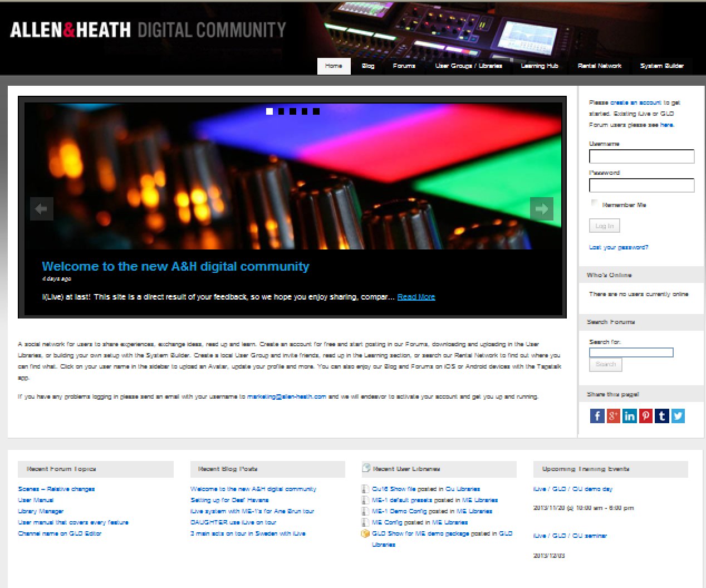The width and height of the screenshot is (706, 588).
Task: Open '3 main acts on tour in Sweden' post
Action: click(x=248, y=533)
